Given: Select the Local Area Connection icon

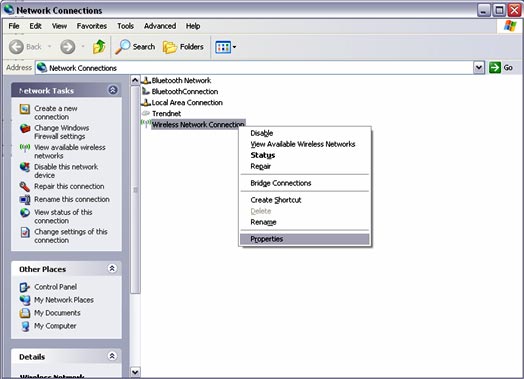Looking at the screenshot, I should 146,102.
